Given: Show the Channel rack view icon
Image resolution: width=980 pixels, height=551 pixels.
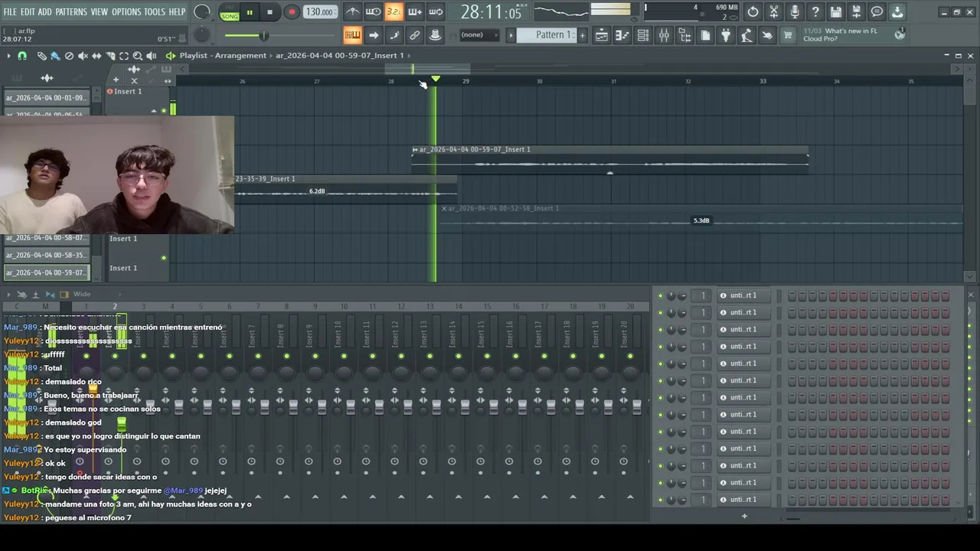Looking at the screenshot, I should point(643,35).
